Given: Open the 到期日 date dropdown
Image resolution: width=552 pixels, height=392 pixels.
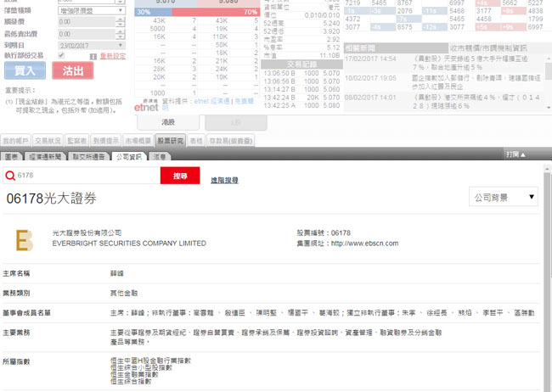Looking at the screenshot, I should pos(92,45).
